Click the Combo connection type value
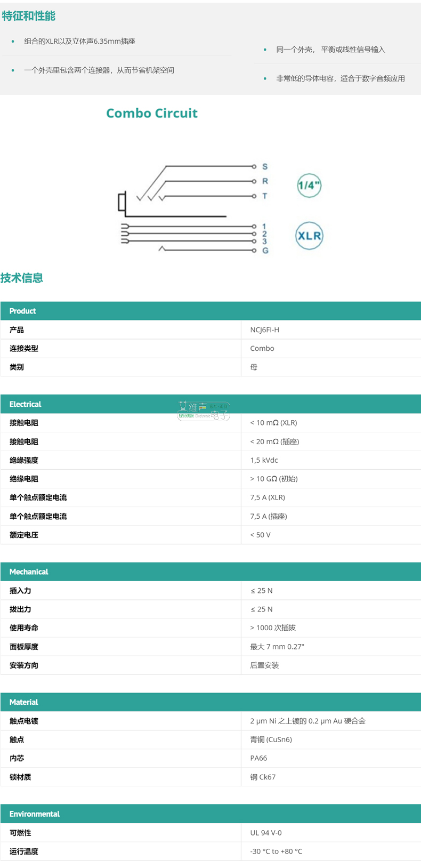The width and height of the screenshot is (421, 868). coord(262,348)
